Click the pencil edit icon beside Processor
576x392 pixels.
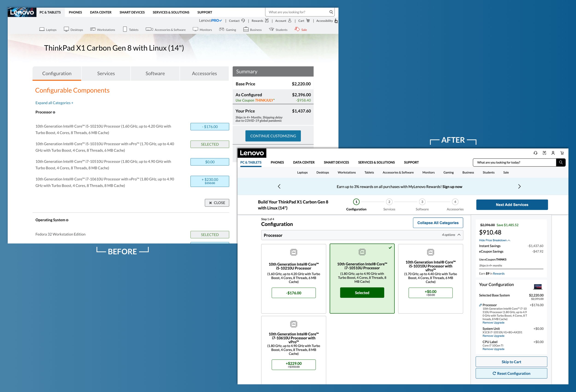[480, 305]
